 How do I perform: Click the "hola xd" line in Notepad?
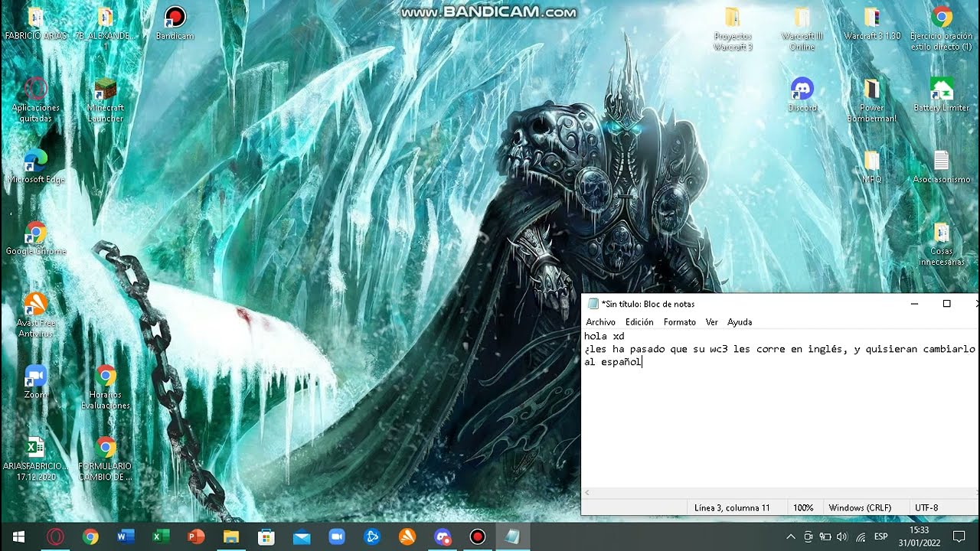pyautogui.click(x=604, y=336)
